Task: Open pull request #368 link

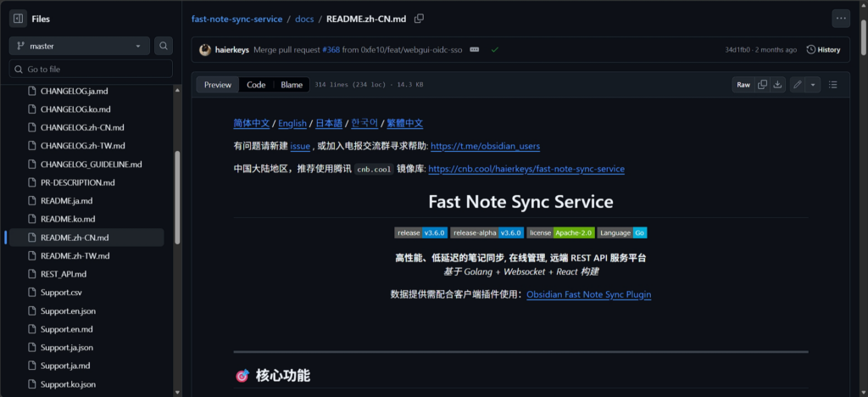Action: tap(331, 50)
